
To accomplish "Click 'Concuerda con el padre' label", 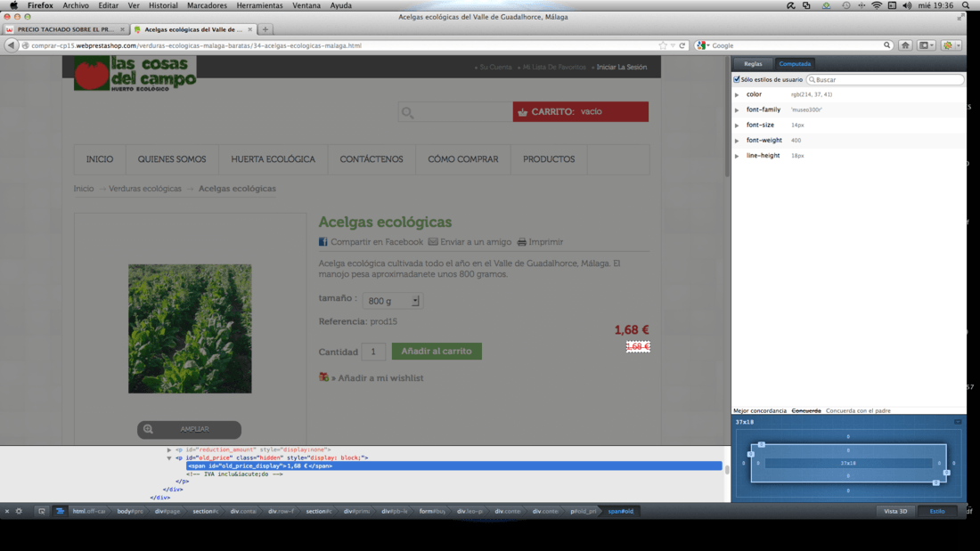I will (858, 410).
